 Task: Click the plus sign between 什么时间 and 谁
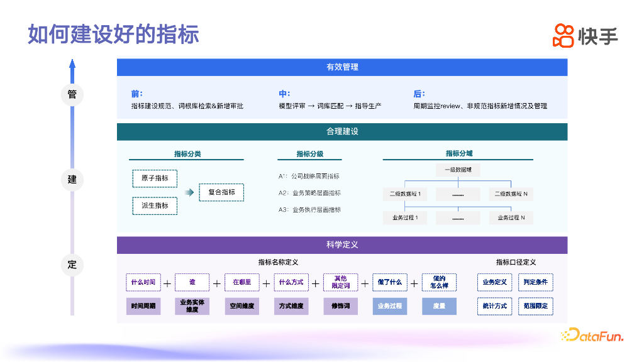167,283
